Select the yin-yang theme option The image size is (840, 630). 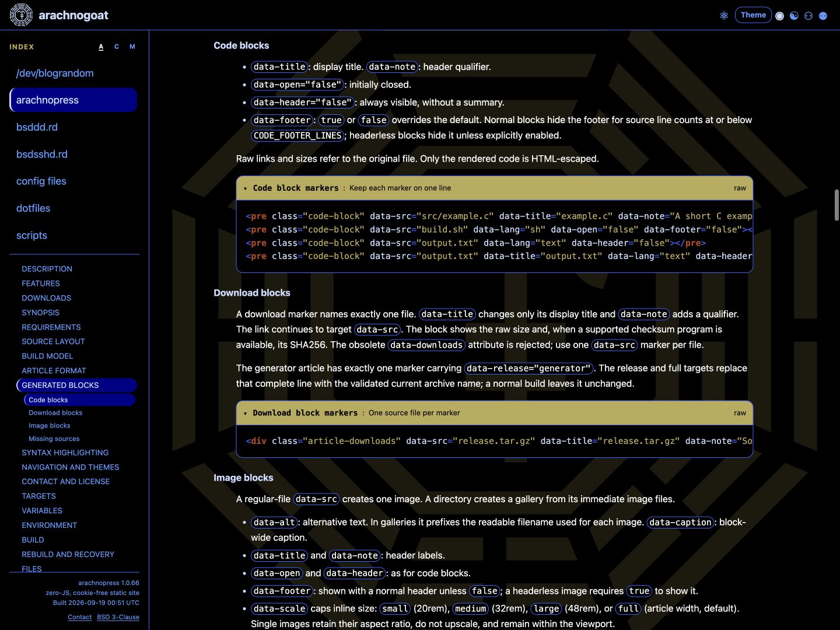point(794,16)
